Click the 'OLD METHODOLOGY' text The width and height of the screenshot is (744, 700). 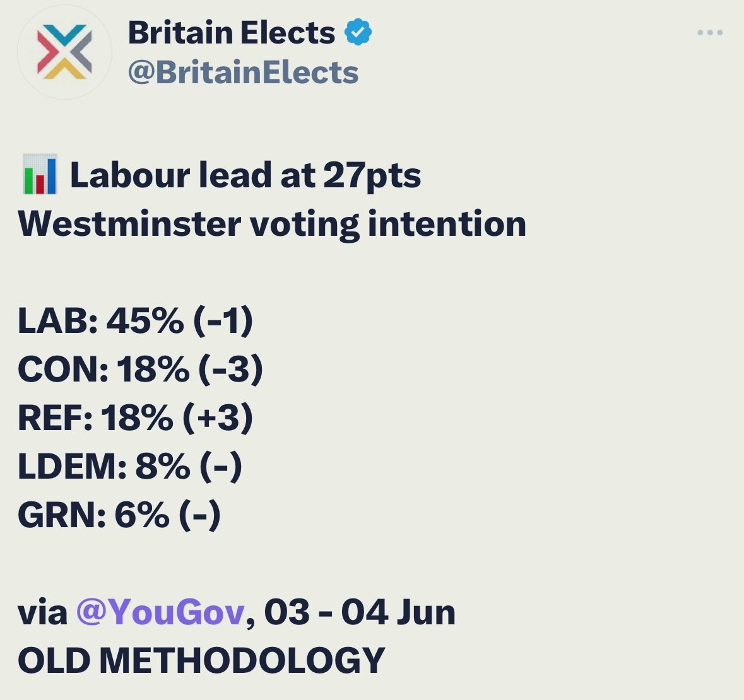point(201,660)
